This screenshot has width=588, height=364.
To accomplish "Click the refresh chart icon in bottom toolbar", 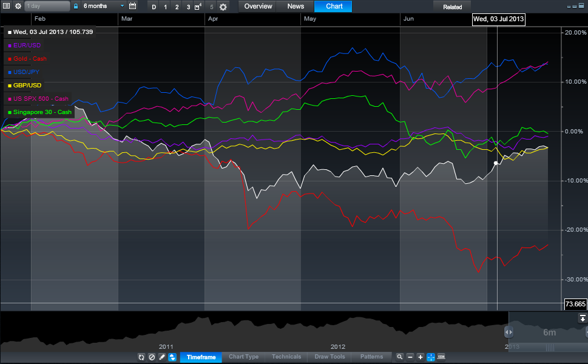I will pos(141,357).
